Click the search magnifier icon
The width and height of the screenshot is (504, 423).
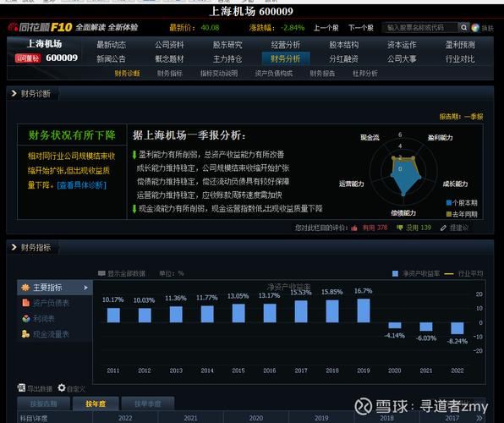point(463,28)
